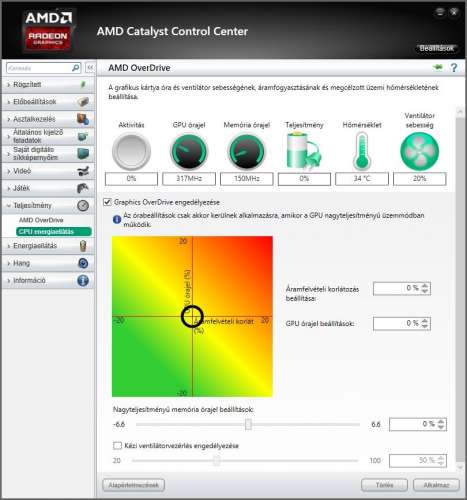Click the green pin page icon by help
The image size is (467, 500).
(x=438, y=68)
